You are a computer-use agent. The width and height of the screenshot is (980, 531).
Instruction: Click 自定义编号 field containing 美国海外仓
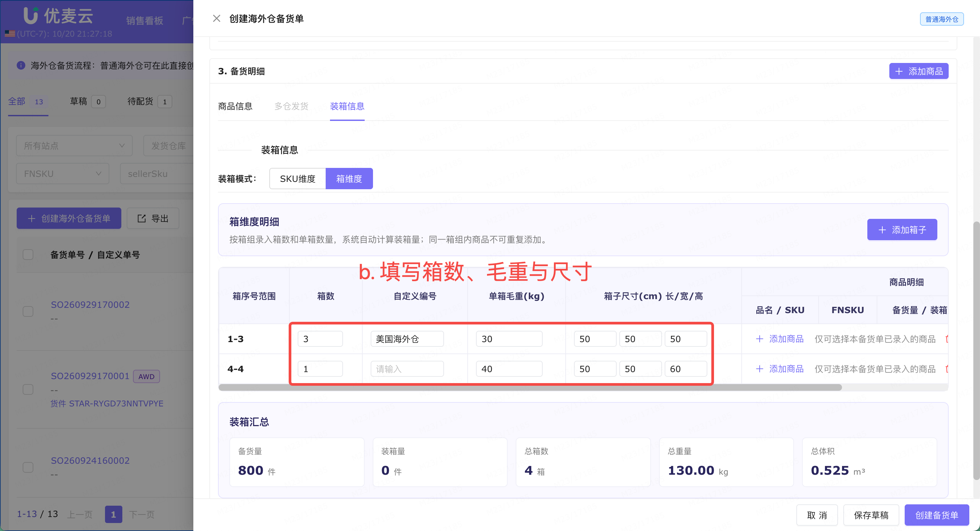click(x=407, y=339)
